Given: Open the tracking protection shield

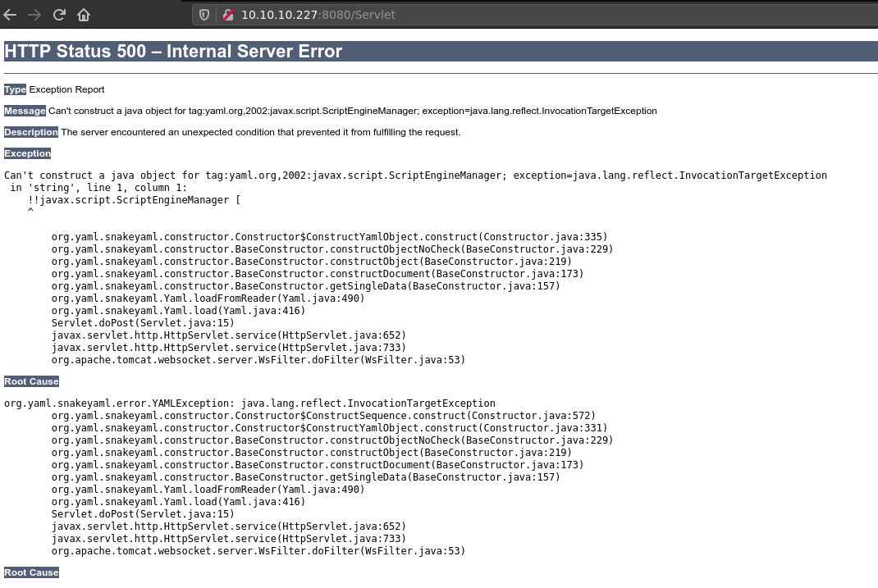Looking at the screenshot, I should pyautogui.click(x=205, y=15).
